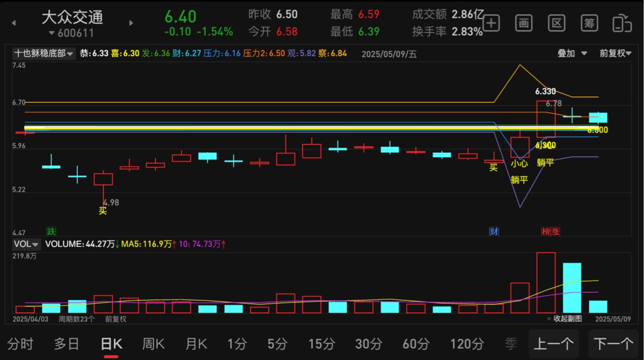Tap the 成交额 2.86亿 value

pyautogui.click(x=468, y=15)
